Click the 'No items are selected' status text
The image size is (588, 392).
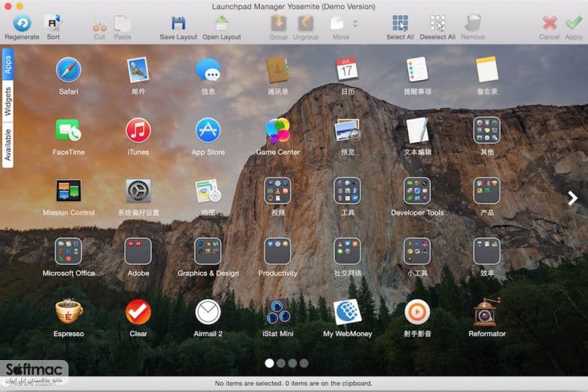click(x=293, y=383)
